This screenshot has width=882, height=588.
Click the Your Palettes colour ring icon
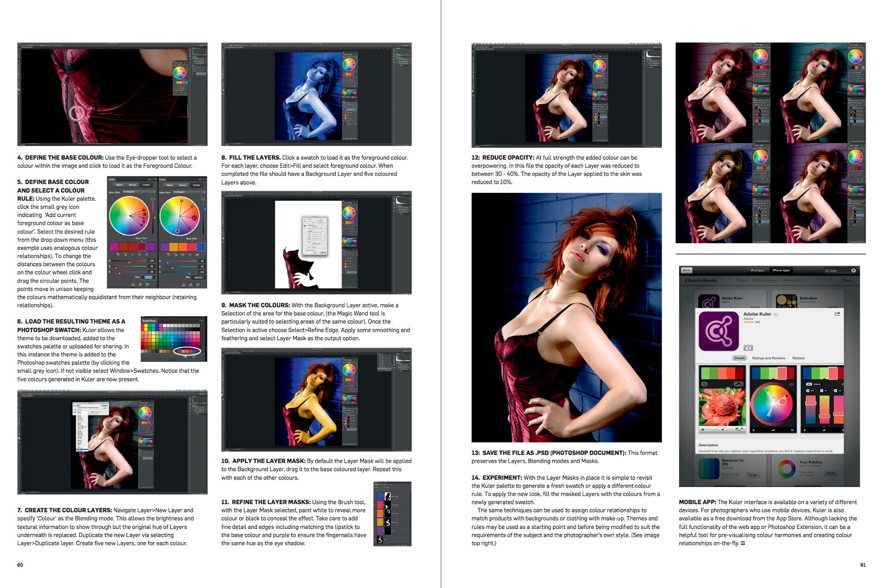pos(786,469)
